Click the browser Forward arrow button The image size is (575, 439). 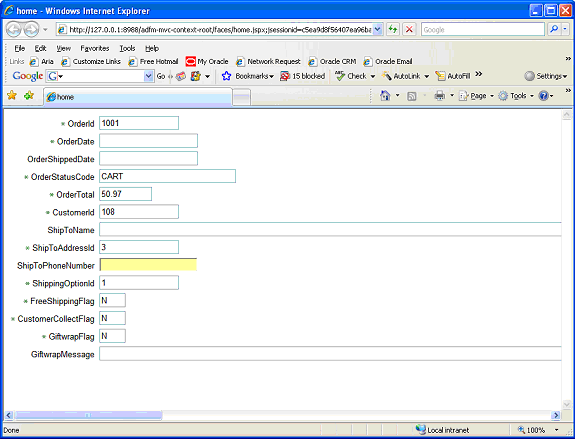click(x=32, y=29)
